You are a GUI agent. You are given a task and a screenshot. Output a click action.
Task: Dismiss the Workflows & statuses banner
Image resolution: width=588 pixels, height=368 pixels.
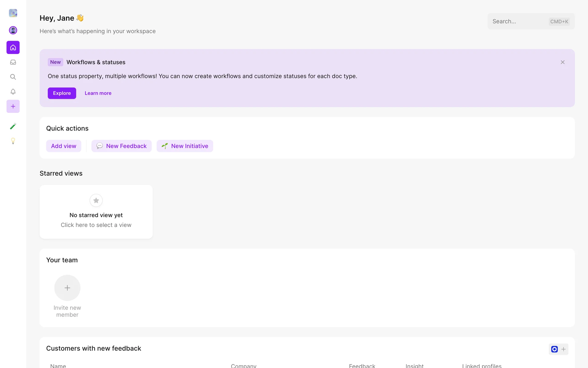(x=563, y=62)
